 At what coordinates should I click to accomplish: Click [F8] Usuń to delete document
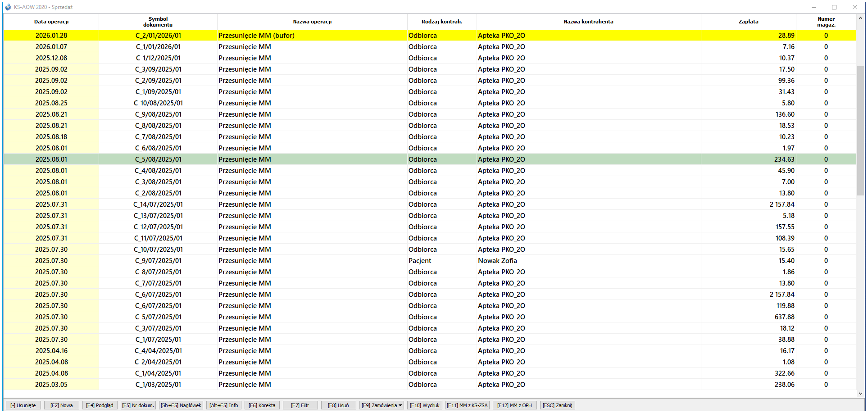pyautogui.click(x=338, y=405)
